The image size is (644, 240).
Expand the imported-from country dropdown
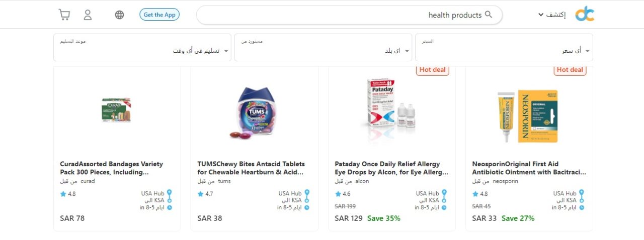pyautogui.click(x=323, y=48)
